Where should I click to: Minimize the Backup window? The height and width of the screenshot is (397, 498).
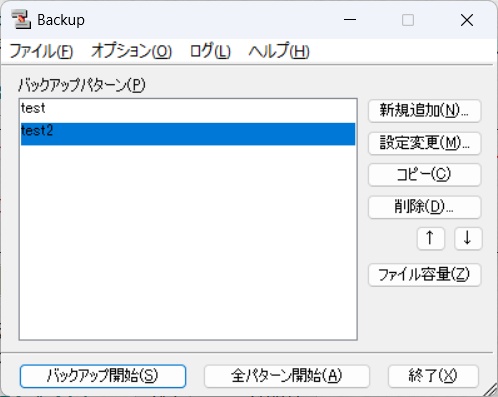(x=350, y=20)
